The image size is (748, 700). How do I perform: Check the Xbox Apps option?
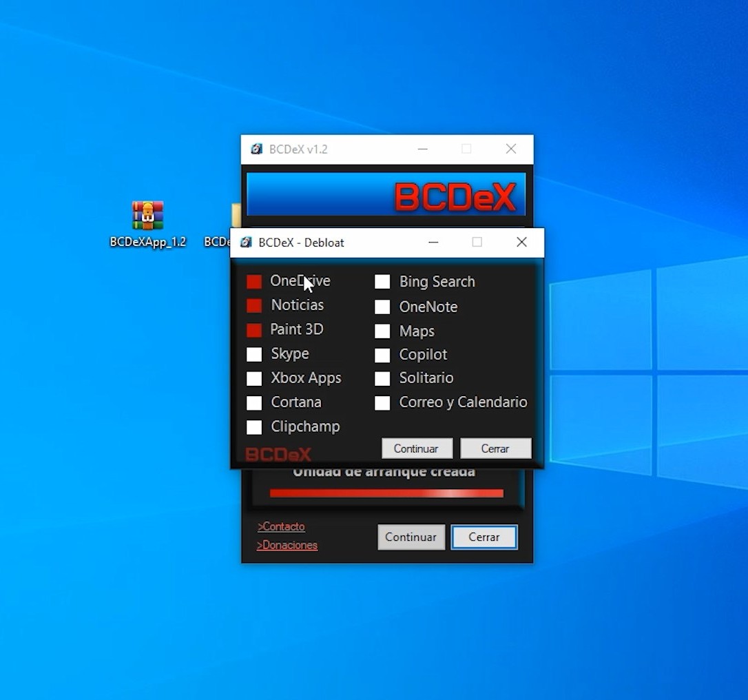click(254, 378)
